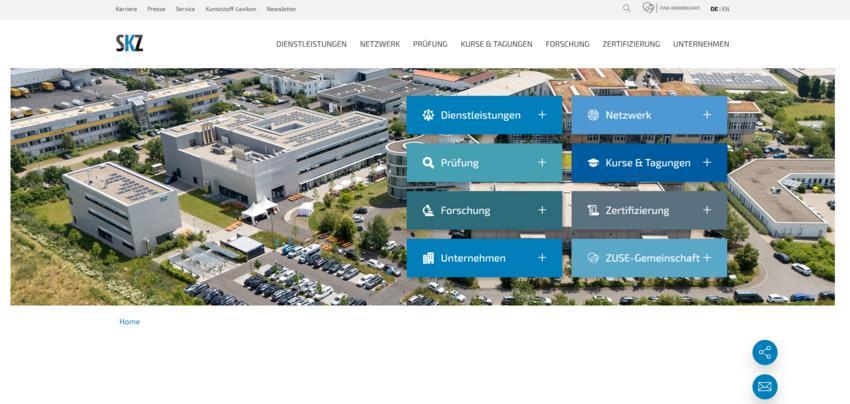850x404 pixels.
Task: Switch language to DE
Action: pyautogui.click(x=714, y=9)
